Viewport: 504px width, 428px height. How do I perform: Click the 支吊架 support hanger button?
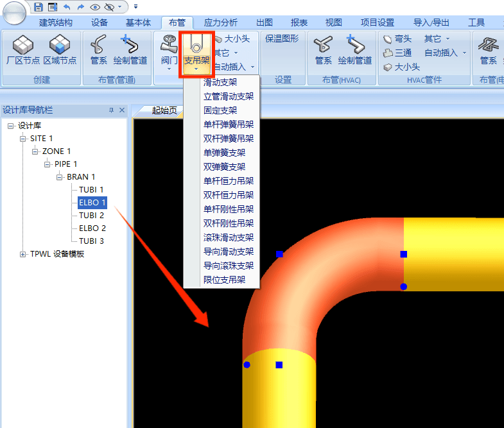tap(196, 51)
